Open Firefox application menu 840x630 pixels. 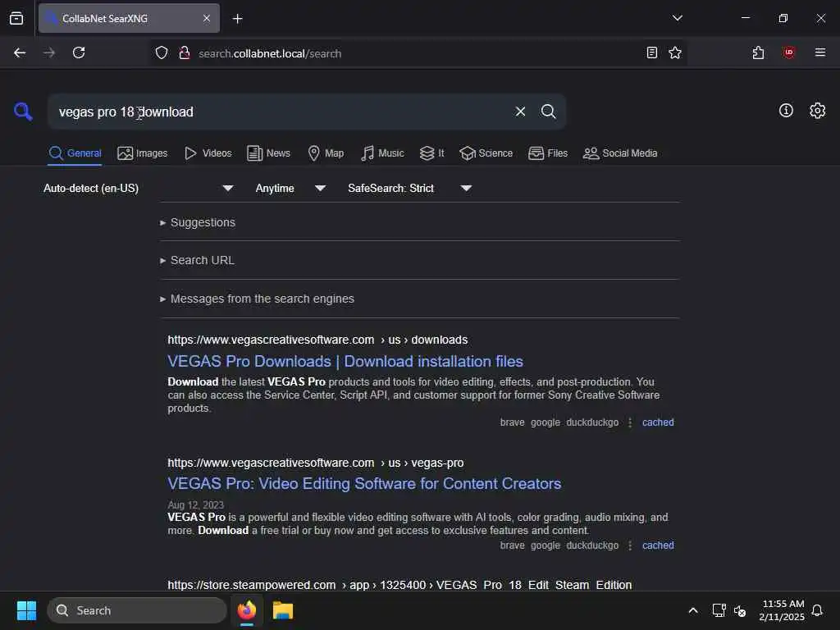[x=820, y=52]
